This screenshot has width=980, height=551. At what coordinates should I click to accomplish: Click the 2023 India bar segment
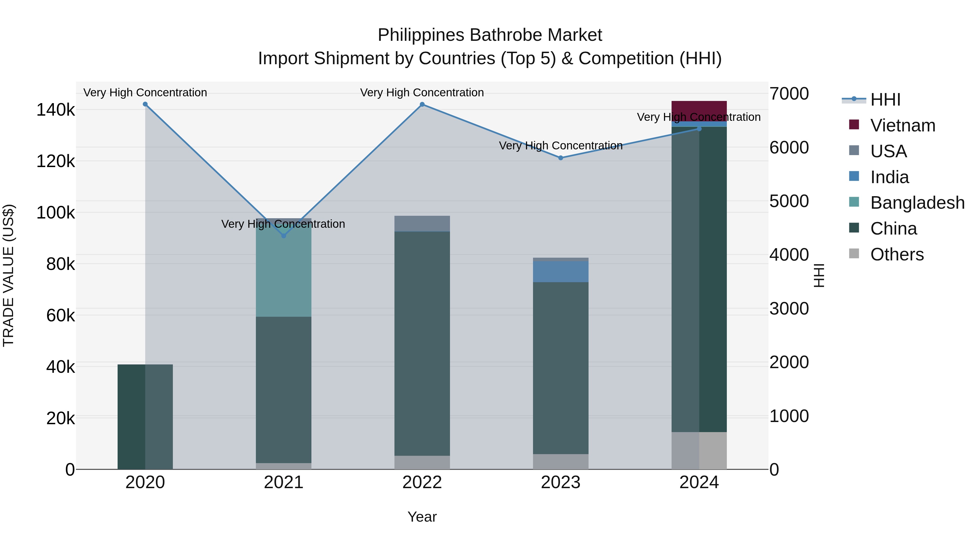click(x=561, y=272)
